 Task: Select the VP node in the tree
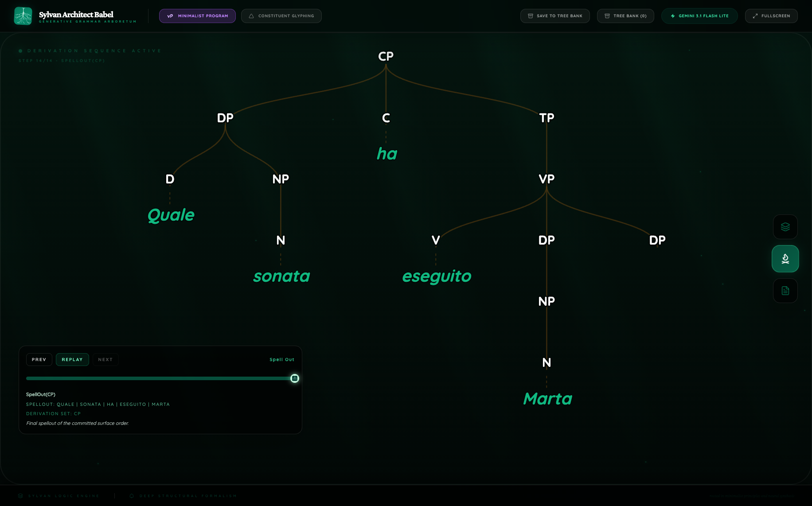(547, 179)
